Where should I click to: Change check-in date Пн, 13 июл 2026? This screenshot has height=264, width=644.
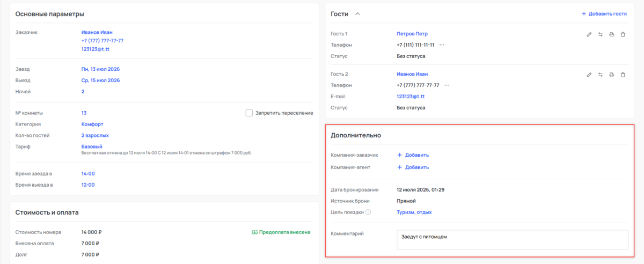tap(101, 69)
